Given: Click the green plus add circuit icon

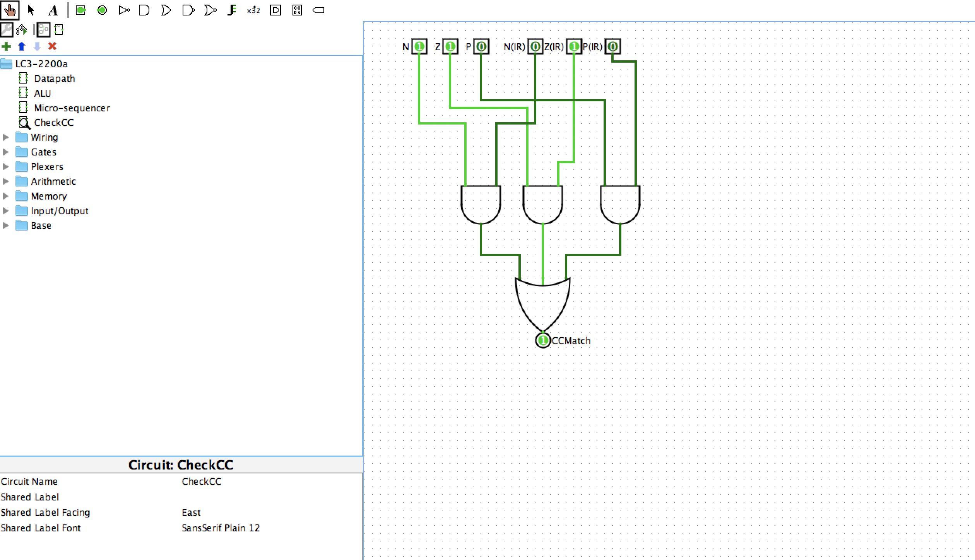Looking at the screenshot, I should [x=6, y=47].
